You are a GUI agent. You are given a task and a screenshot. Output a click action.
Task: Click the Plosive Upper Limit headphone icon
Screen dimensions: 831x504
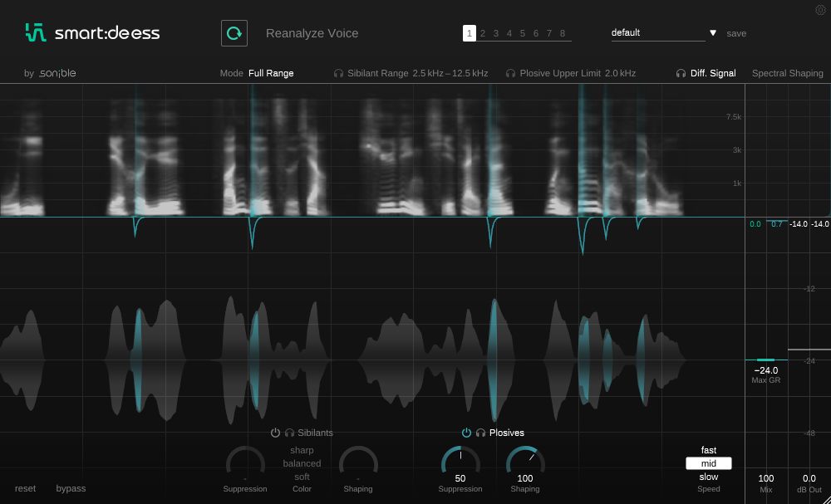point(511,73)
